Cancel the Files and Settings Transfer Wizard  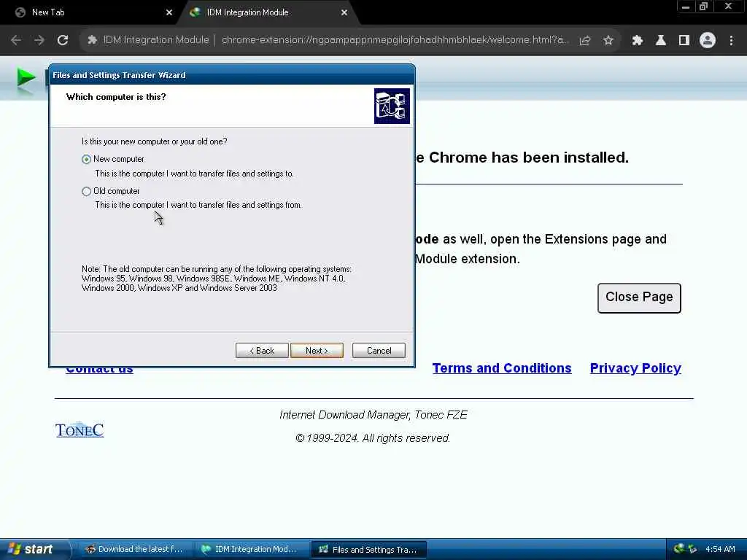pyautogui.click(x=379, y=351)
